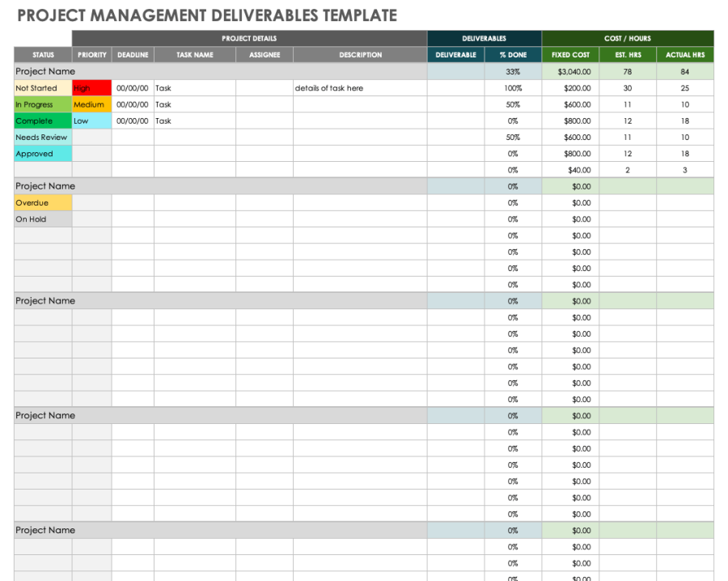Click the "Low" priority cell
This screenshot has width=728, height=581.
pyautogui.click(x=91, y=121)
